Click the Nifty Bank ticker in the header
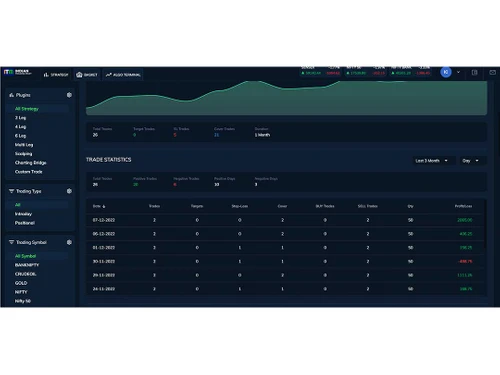 tap(411, 71)
